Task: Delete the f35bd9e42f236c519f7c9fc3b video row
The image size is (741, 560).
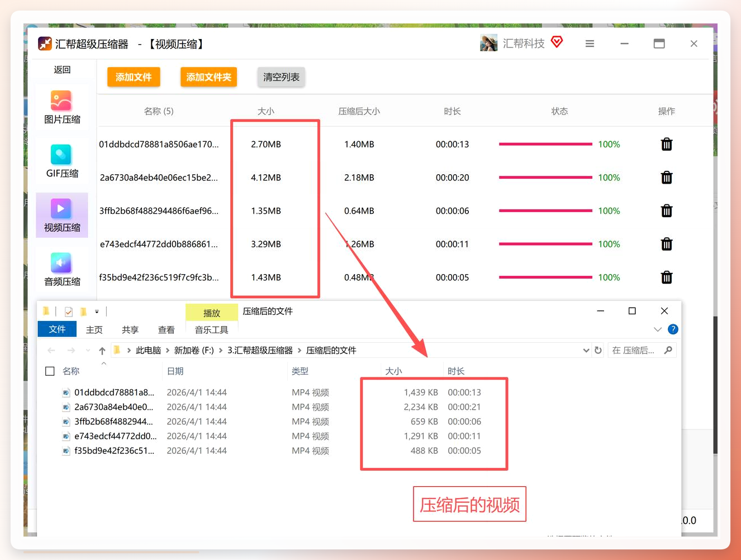Action: pyautogui.click(x=666, y=277)
